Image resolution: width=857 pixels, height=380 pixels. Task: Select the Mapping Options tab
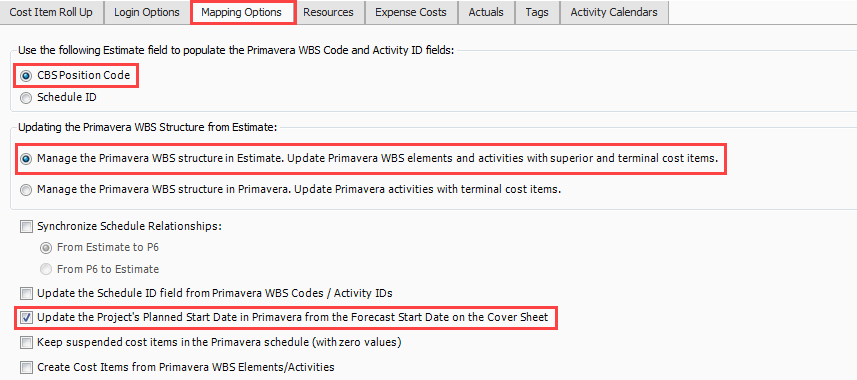click(243, 12)
